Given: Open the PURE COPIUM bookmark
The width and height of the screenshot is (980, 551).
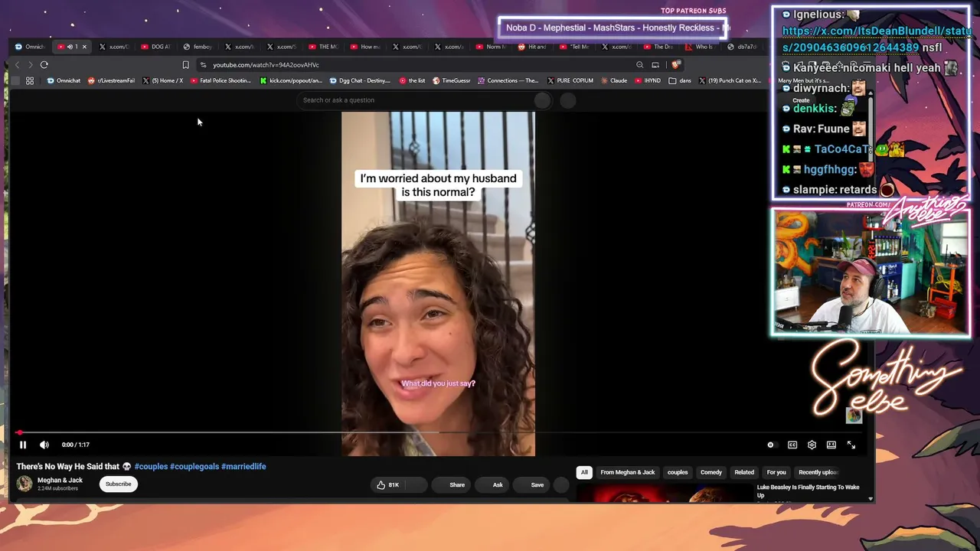Looking at the screenshot, I should pos(570,80).
